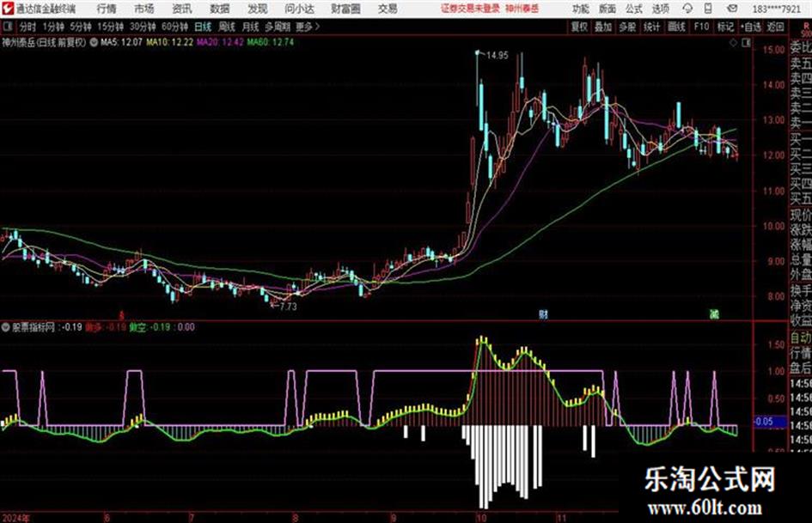Viewport: 812px width, 523px height.
Task: Click the 返回 back button
Action: point(775,27)
